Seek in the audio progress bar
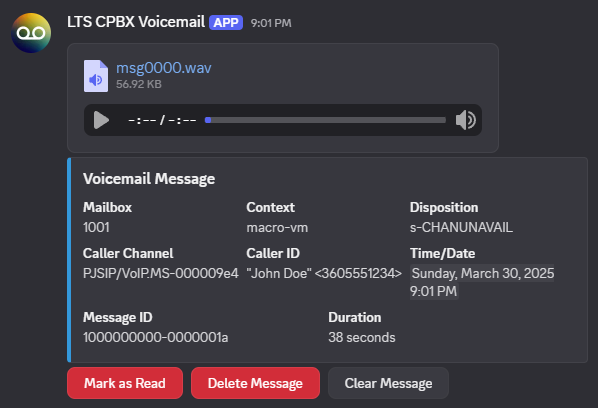This screenshot has width=598, height=408. 325,120
